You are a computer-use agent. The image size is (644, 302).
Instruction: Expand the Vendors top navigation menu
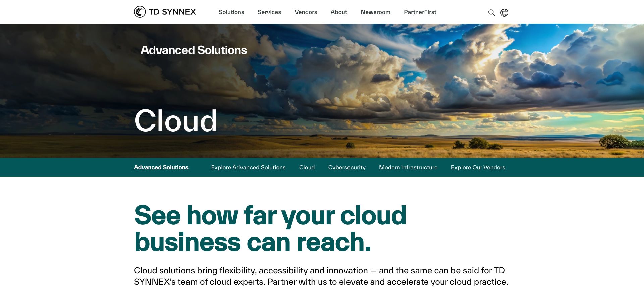(x=306, y=12)
